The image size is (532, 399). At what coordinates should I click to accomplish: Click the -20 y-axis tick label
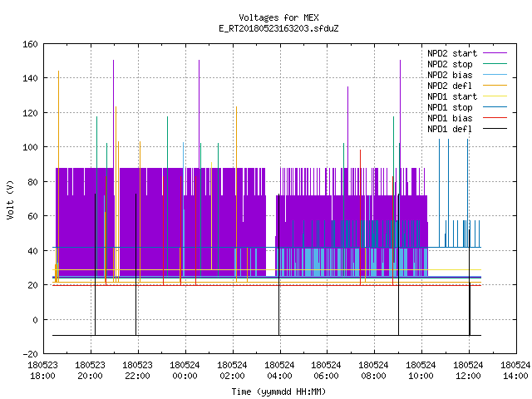[x=30, y=354]
